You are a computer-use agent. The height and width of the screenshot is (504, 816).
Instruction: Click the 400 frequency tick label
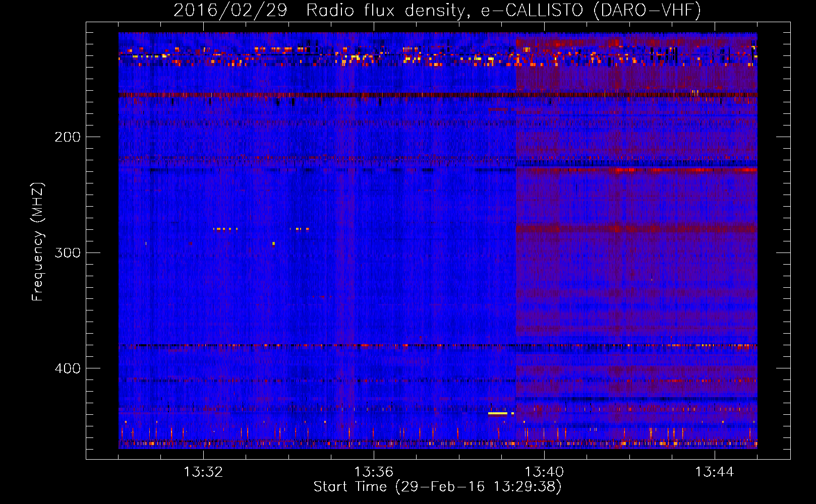pyautogui.click(x=68, y=368)
